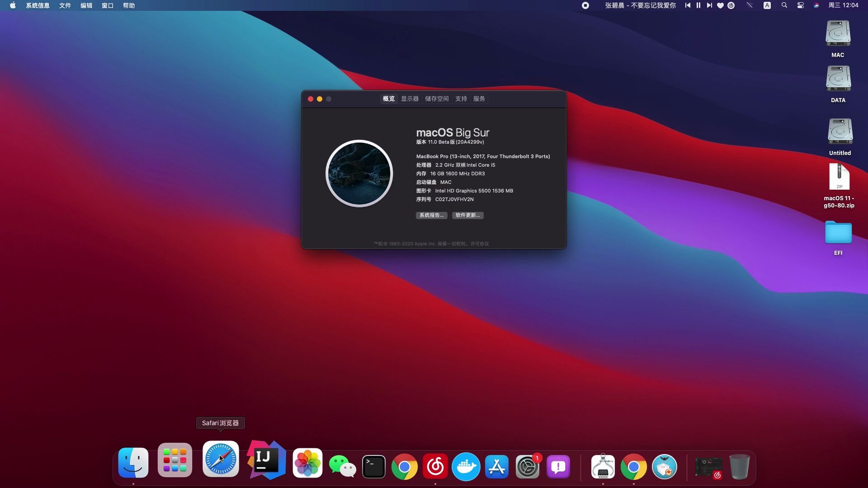Screen dimensions: 868x488
Task: Click the 软件更新... button
Action: 468,215
